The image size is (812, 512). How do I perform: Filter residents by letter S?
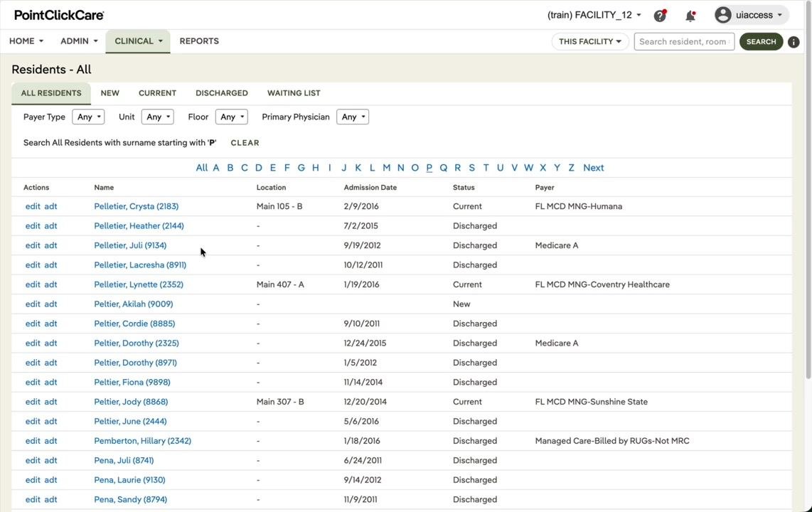click(471, 168)
